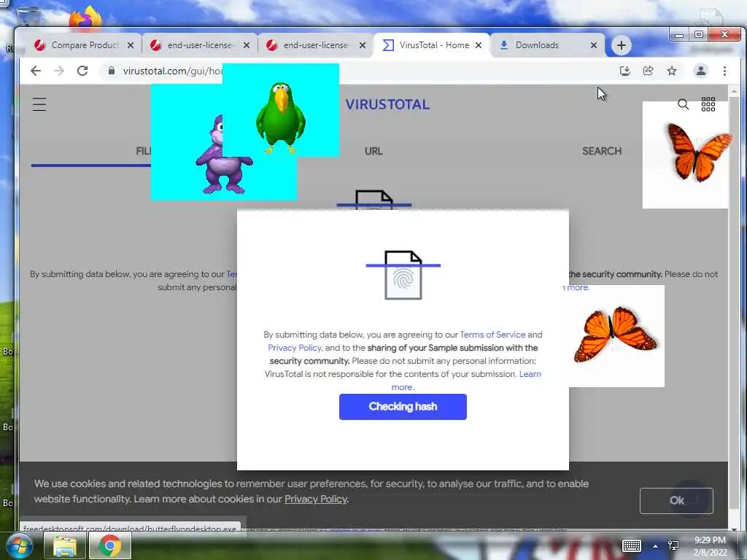Click the padlock icon in address bar

pos(112,71)
